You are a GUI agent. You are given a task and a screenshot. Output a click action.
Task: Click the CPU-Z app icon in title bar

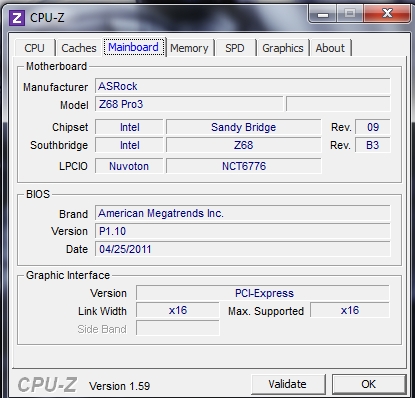[x=17, y=17]
